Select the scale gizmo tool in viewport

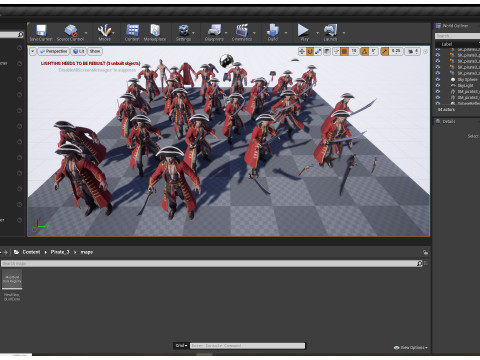click(318, 51)
